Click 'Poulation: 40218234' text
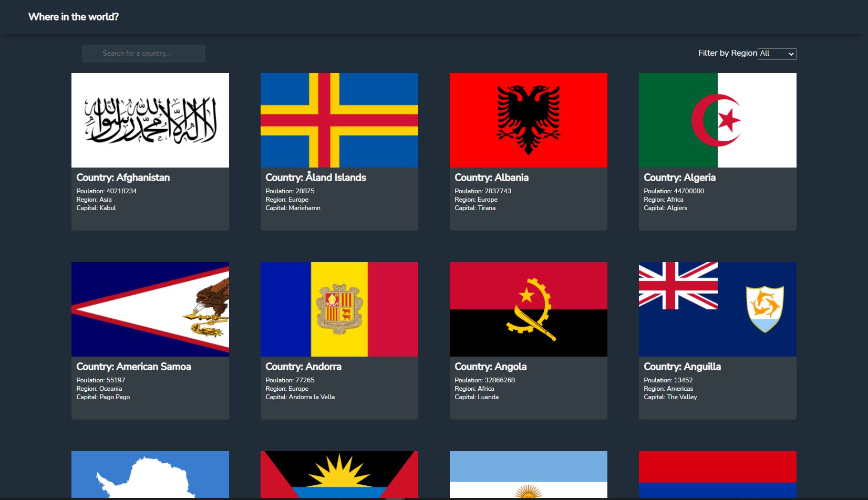The height and width of the screenshot is (500, 868). [107, 191]
